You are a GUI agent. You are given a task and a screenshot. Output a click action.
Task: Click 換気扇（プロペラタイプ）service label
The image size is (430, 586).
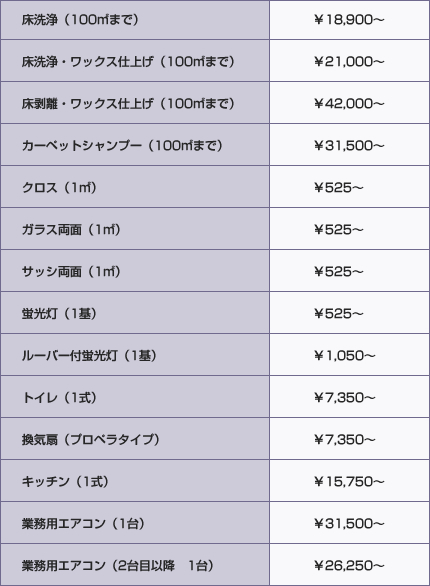[90, 440]
